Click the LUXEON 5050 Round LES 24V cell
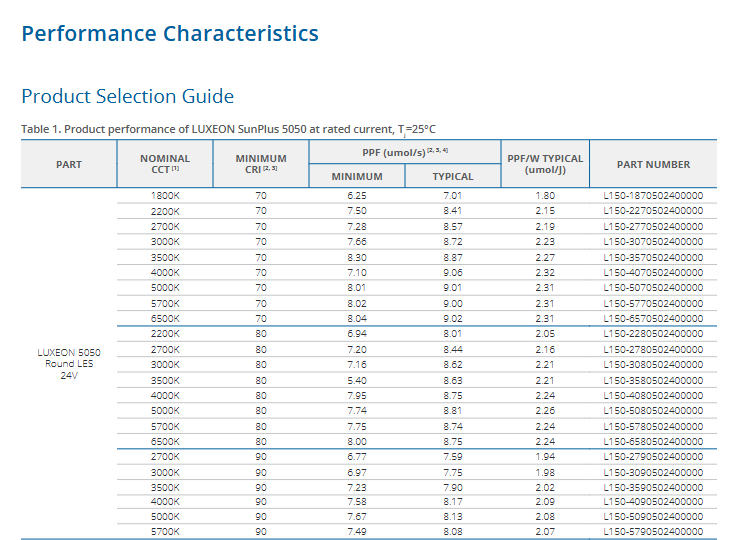 (69, 364)
